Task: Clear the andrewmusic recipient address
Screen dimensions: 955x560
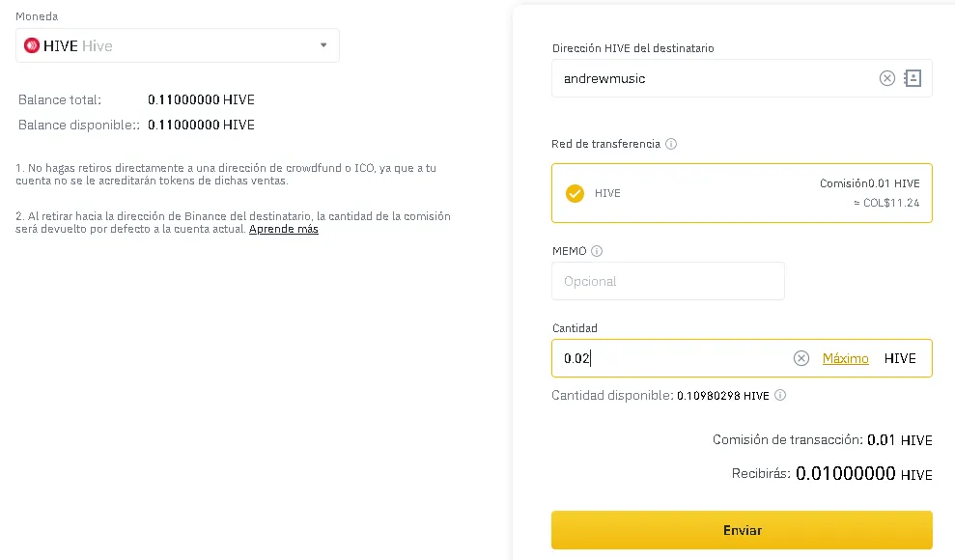Action: tap(886, 78)
